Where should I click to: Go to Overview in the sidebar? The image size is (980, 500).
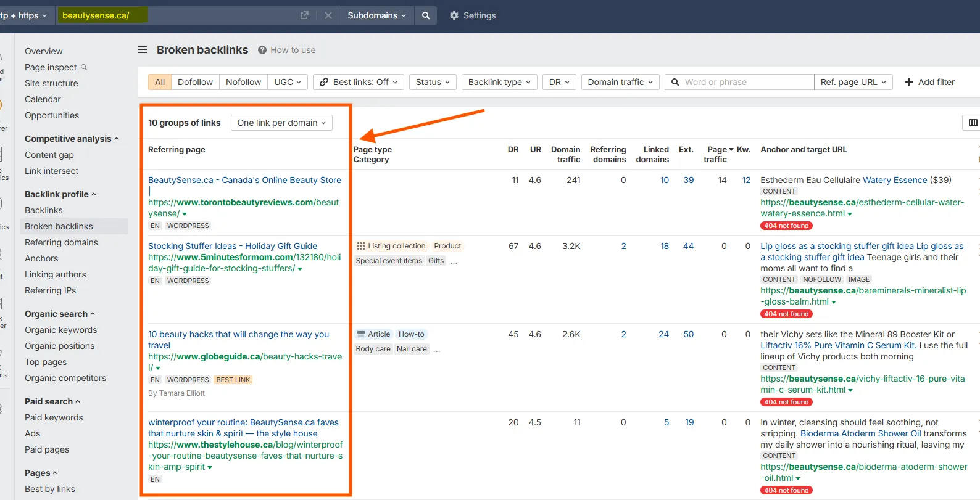pyautogui.click(x=44, y=51)
